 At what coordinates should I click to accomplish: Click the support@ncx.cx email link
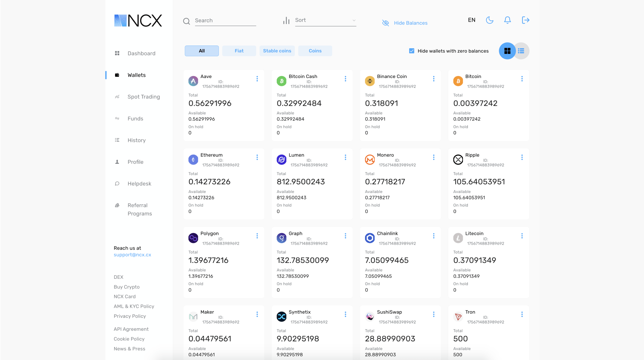pos(132,255)
